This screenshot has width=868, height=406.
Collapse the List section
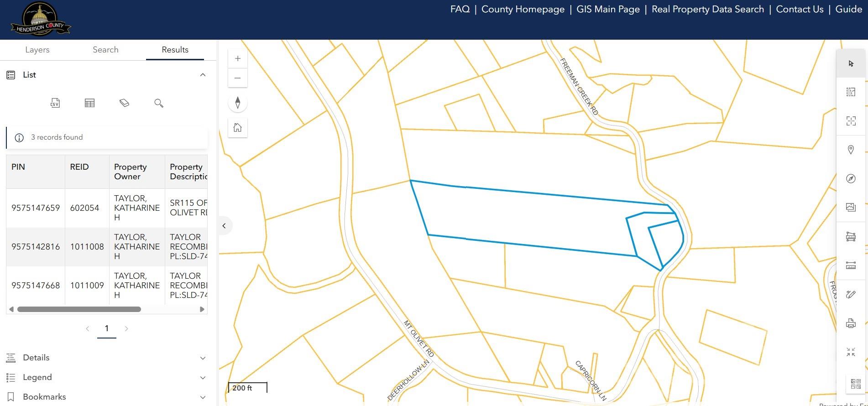pyautogui.click(x=203, y=75)
